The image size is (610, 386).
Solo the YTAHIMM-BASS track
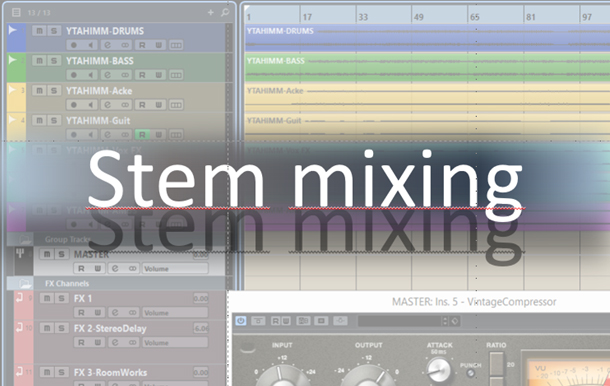click(x=54, y=61)
